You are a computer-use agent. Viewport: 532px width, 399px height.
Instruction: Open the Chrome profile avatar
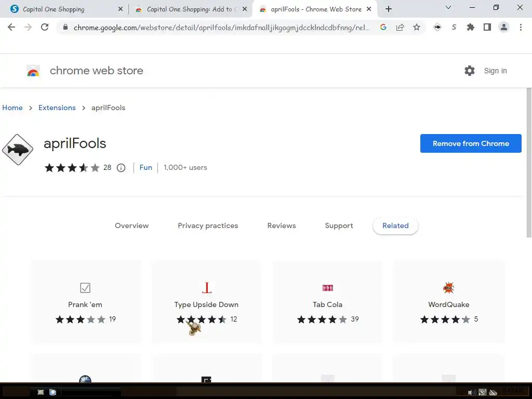point(504,27)
